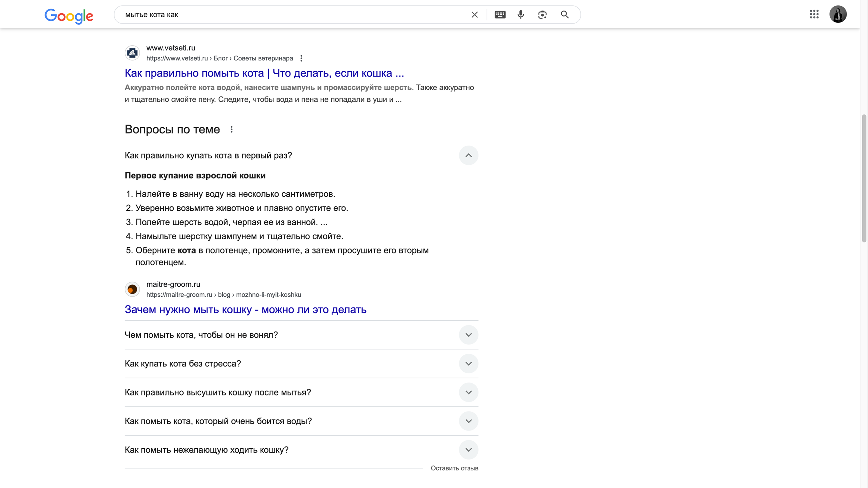Click step Полейте шерсть водой, черпая ее из ванной
This screenshot has width=868, height=488.
point(231,222)
